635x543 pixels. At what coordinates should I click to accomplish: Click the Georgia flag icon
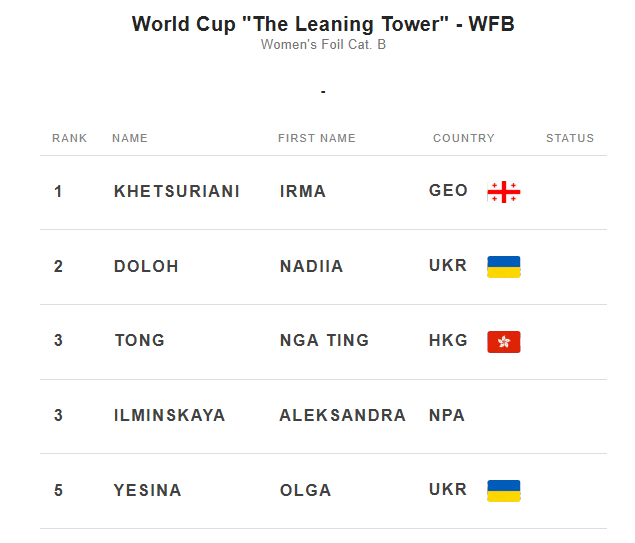[x=503, y=192]
